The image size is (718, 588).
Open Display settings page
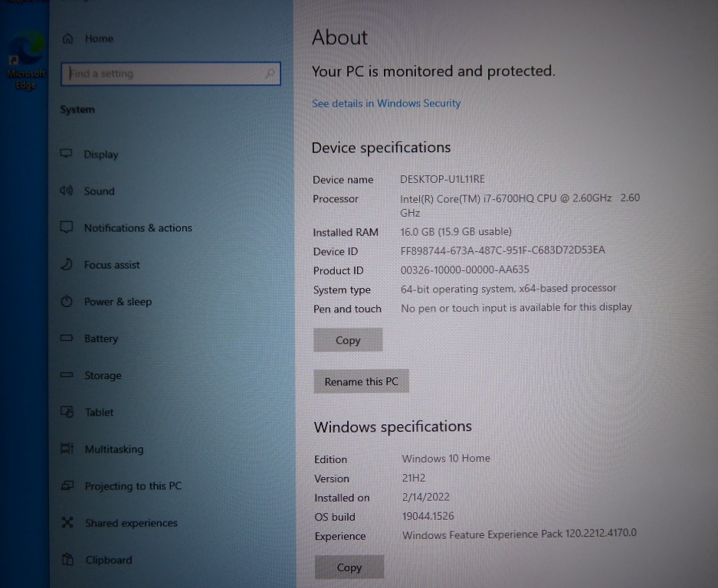tap(100, 154)
